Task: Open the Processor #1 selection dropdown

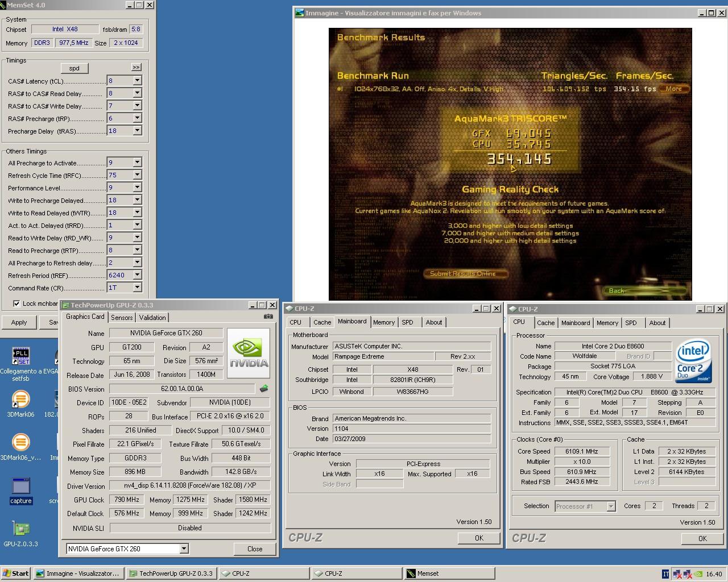Action: point(611,506)
